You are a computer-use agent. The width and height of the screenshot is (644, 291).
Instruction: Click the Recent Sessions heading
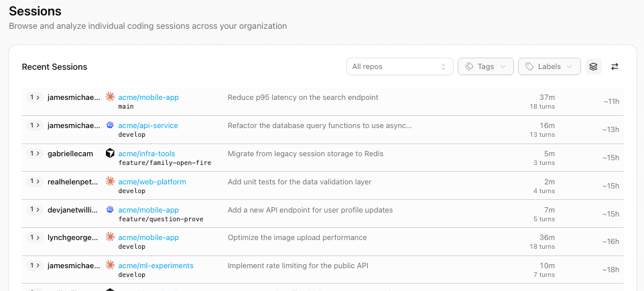tap(55, 66)
